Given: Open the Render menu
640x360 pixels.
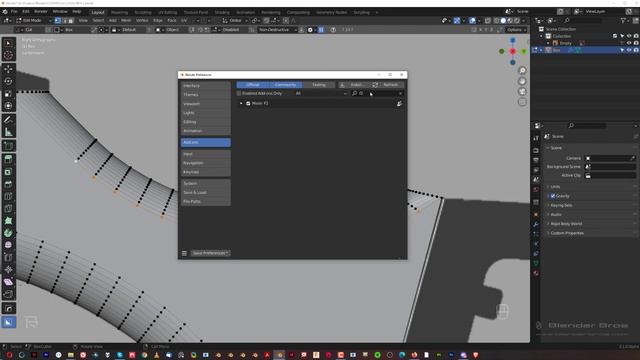Looking at the screenshot, I should click(x=41, y=11).
